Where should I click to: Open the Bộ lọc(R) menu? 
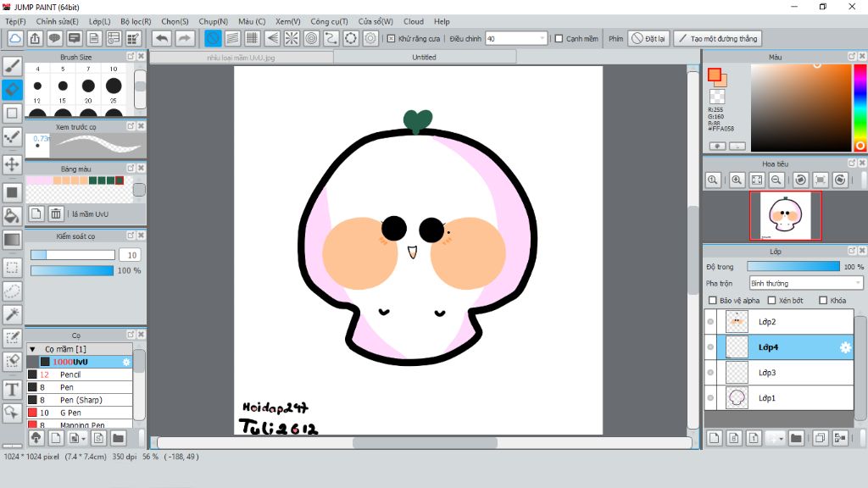pyautogui.click(x=136, y=21)
